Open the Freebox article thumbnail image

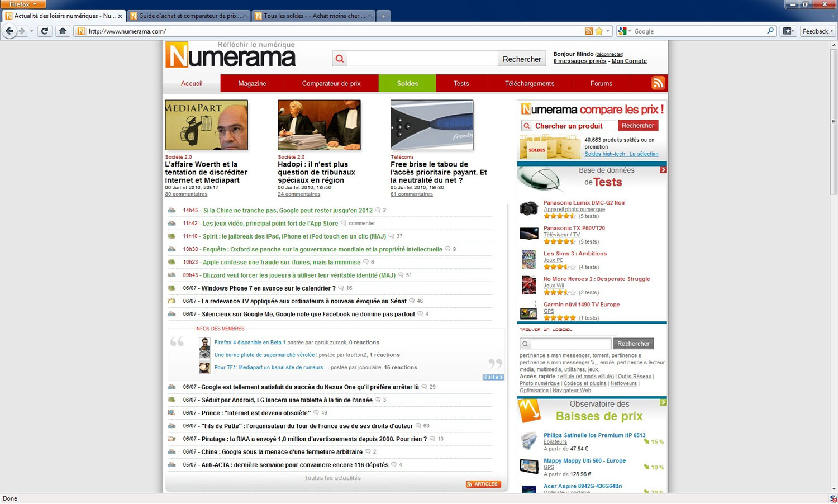[x=432, y=125]
